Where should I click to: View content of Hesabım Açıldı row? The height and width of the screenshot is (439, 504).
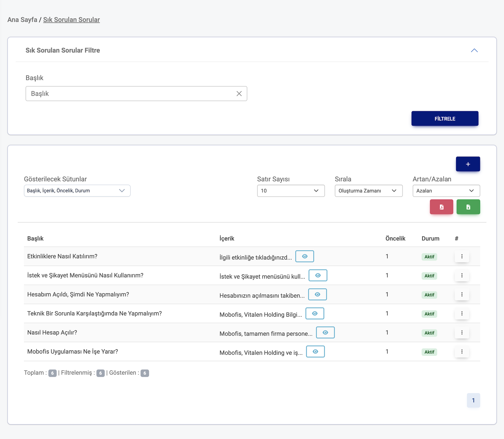(x=317, y=294)
